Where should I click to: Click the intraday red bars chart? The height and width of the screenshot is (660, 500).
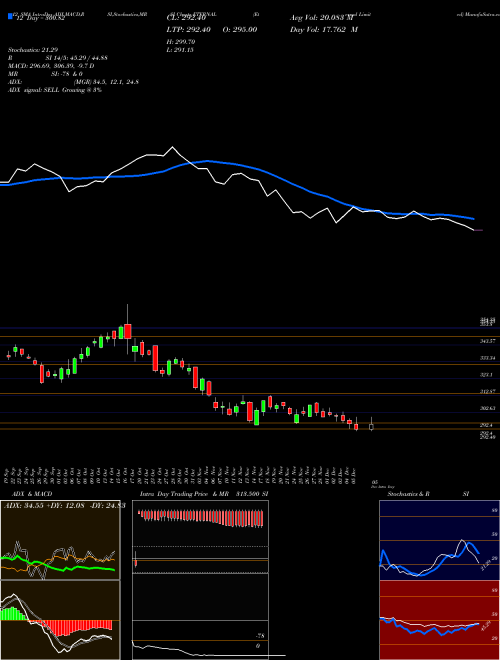[x=200, y=518]
